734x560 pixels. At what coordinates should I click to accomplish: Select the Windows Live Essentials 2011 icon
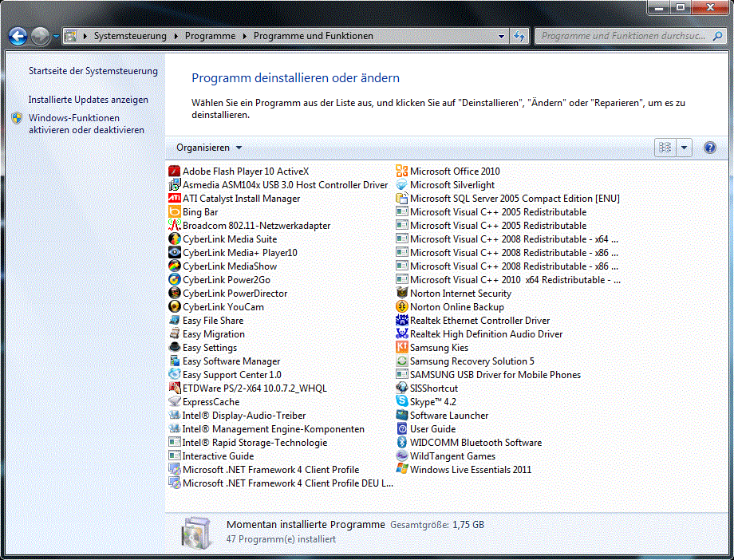tap(402, 470)
